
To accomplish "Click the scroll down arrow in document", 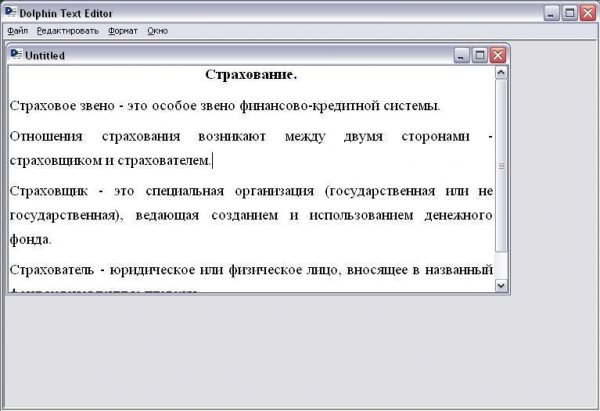I will click(x=501, y=285).
